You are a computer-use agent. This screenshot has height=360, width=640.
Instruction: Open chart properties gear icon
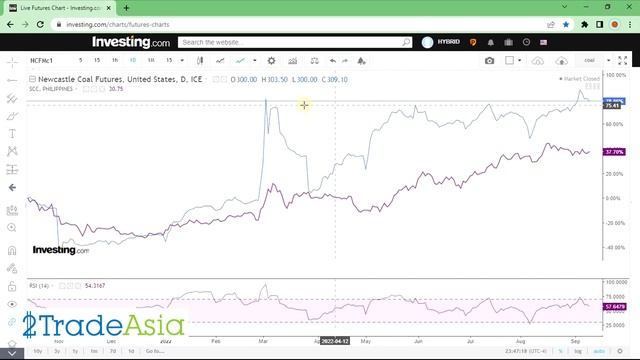(x=271, y=61)
